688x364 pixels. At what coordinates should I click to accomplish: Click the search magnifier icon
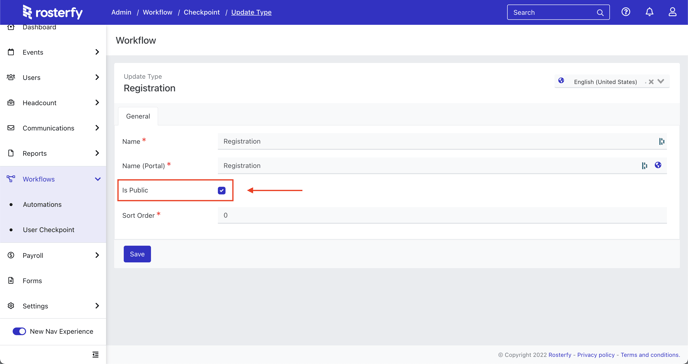click(600, 13)
